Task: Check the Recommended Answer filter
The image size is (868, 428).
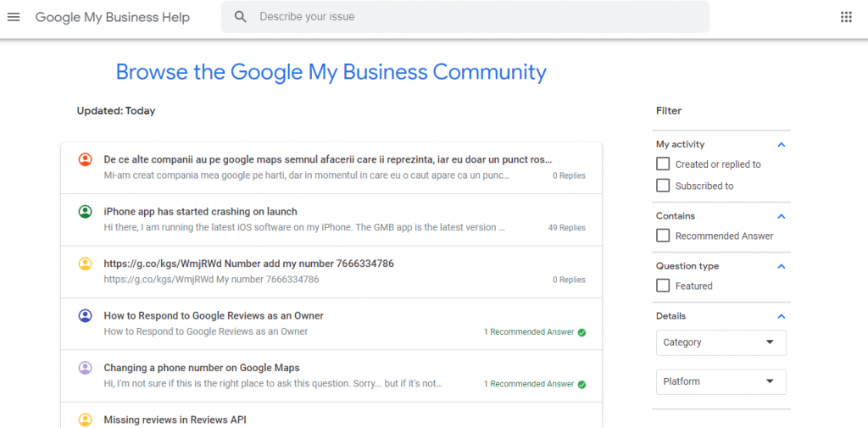Action: click(663, 236)
